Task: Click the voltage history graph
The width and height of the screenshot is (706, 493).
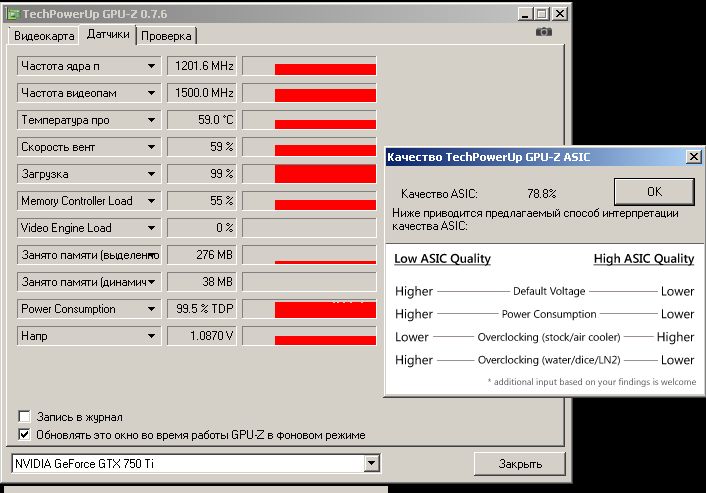Action: tap(309, 336)
